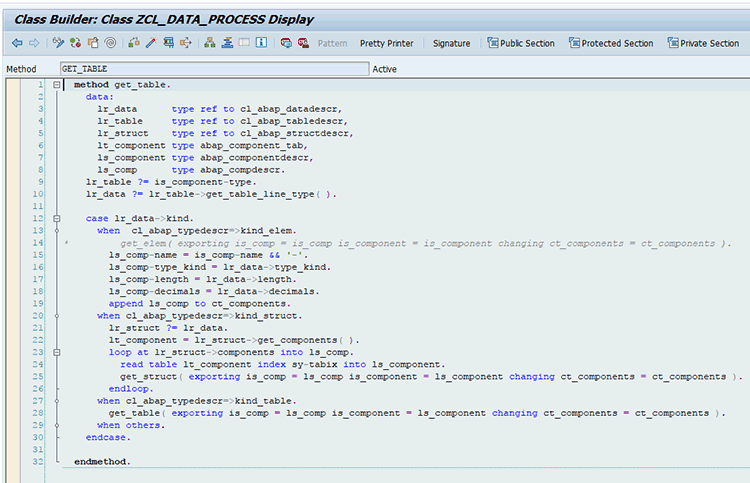Open documentation with the blue info icon
750x483 pixels.
pos(261,43)
